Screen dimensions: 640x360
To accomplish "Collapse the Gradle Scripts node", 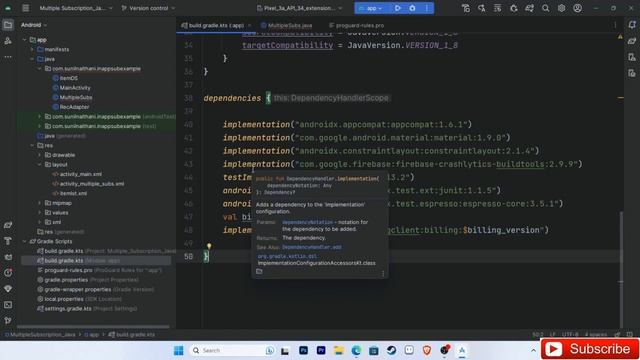I will (24, 241).
